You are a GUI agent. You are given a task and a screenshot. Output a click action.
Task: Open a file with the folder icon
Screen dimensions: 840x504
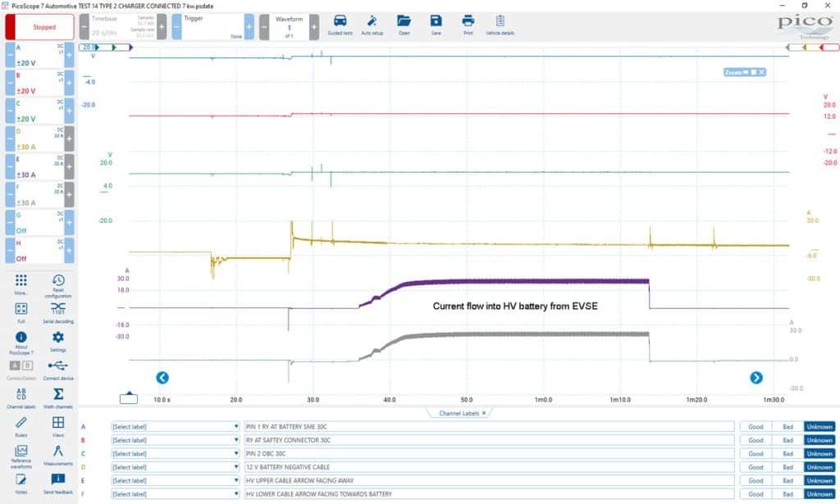pyautogui.click(x=404, y=25)
